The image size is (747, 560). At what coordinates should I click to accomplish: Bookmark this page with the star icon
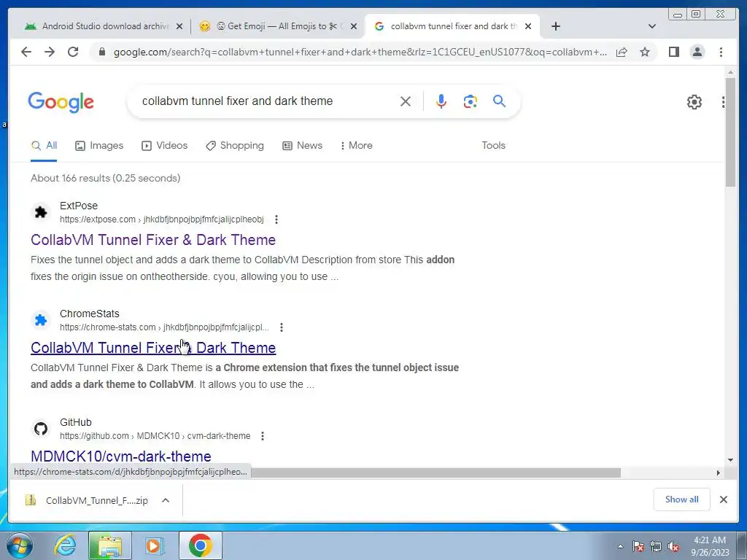tap(645, 52)
